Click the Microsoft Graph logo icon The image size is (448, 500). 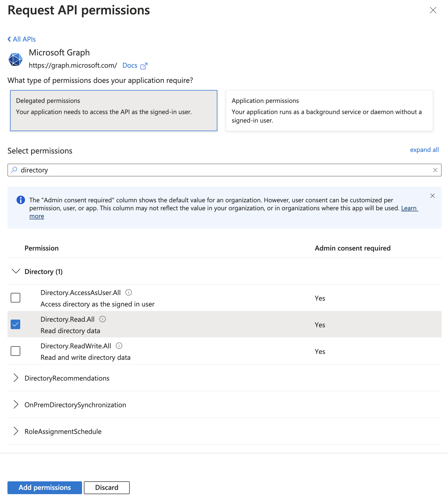15,59
